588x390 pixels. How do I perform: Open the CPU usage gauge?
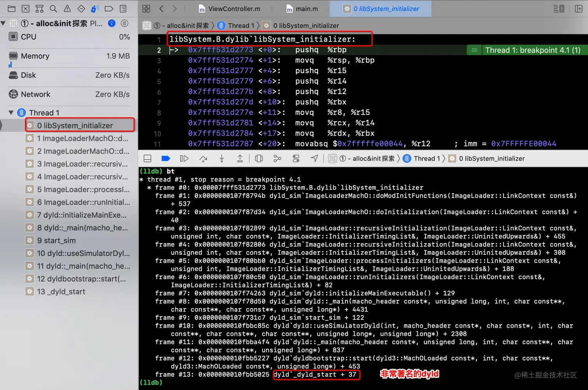pos(69,37)
